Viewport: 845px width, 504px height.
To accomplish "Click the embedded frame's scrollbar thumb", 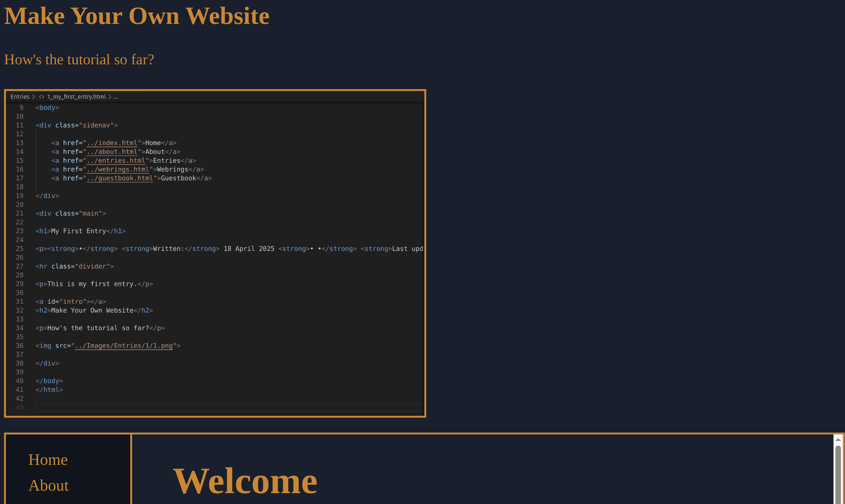I will [x=838, y=475].
